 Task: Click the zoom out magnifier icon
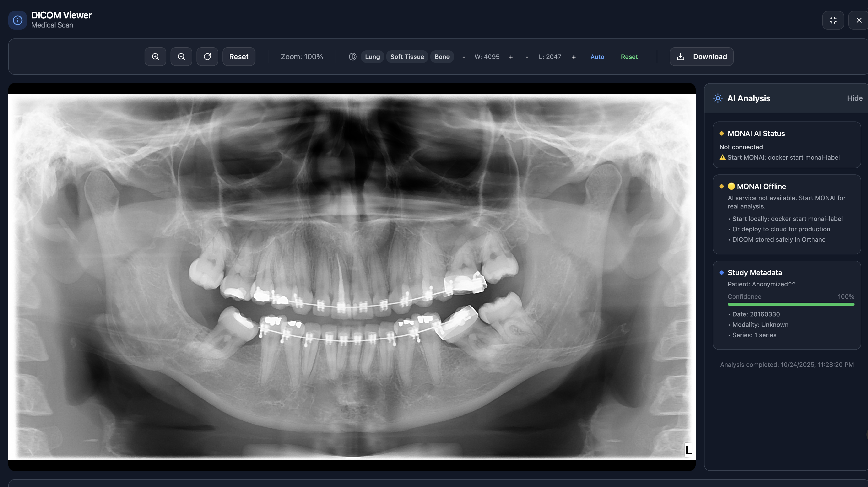pyautogui.click(x=181, y=57)
